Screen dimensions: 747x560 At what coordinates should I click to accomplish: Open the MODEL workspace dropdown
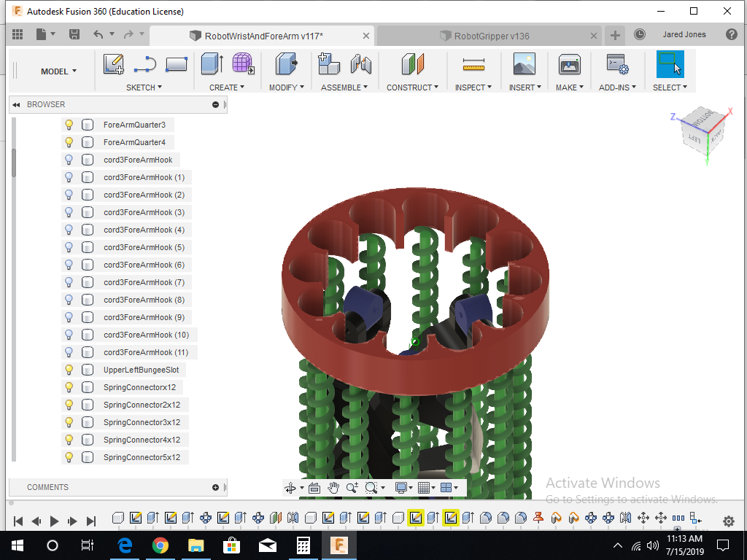(x=58, y=71)
